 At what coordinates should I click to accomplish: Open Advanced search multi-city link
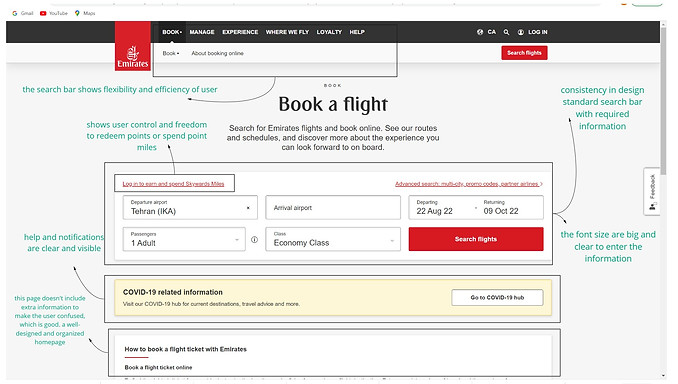tap(469, 184)
